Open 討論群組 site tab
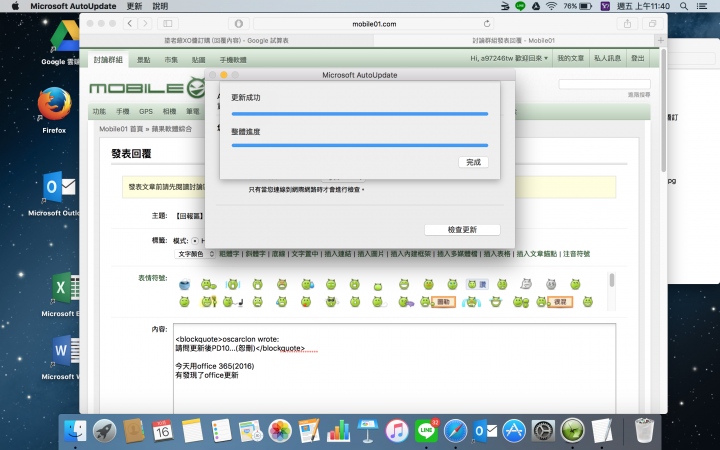The height and width of the screenshot is (450, 720). click(108, 60)
